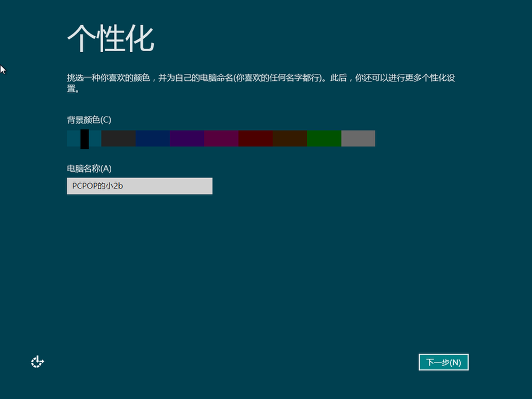Screen dimensions: 532x399
Task: Select the magenta background color swatch
Action: tap(221, 138)
